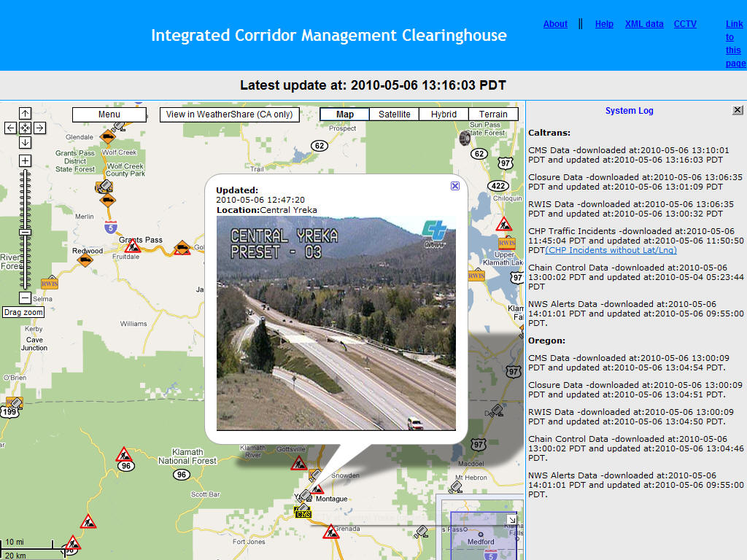
Task: Click the tire chain control icon near Sun Pass
Action: point(463,138)
